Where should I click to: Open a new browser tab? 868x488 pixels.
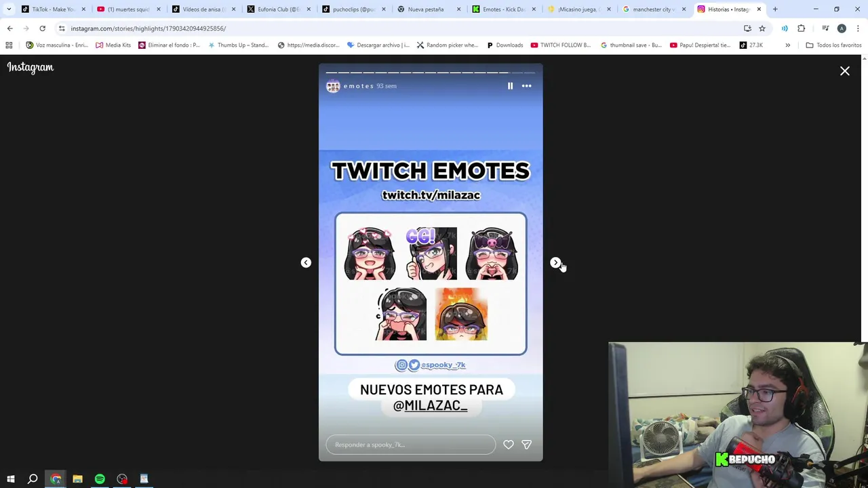(x=775, y=9)
